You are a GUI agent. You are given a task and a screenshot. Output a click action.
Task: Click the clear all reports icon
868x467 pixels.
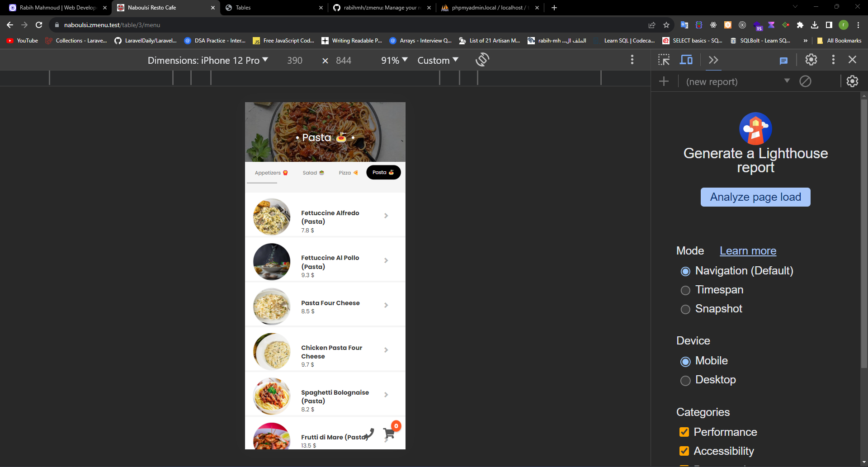tap(805, 81)
